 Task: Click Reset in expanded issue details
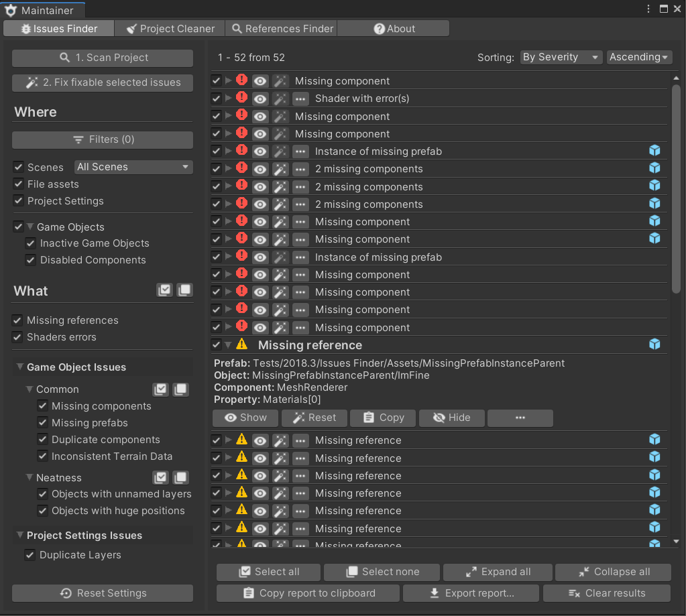pos(315,418)
